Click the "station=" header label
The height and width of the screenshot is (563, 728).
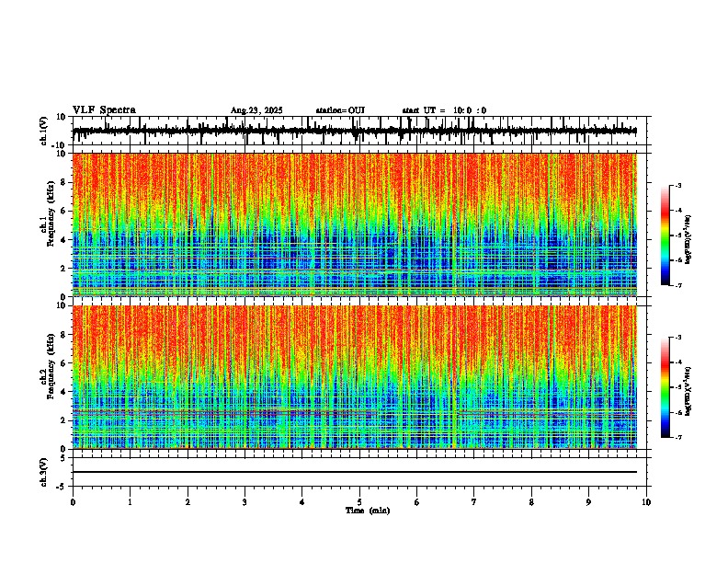coord(332,110)
